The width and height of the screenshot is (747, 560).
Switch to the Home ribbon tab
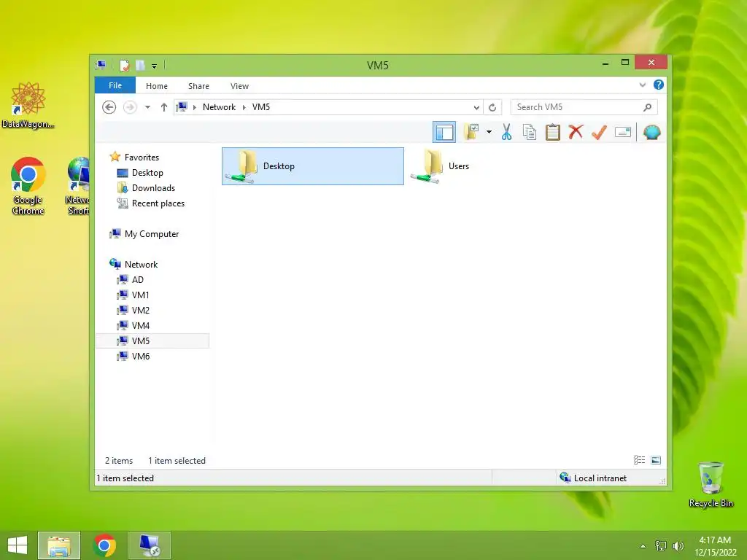[157, 86]
